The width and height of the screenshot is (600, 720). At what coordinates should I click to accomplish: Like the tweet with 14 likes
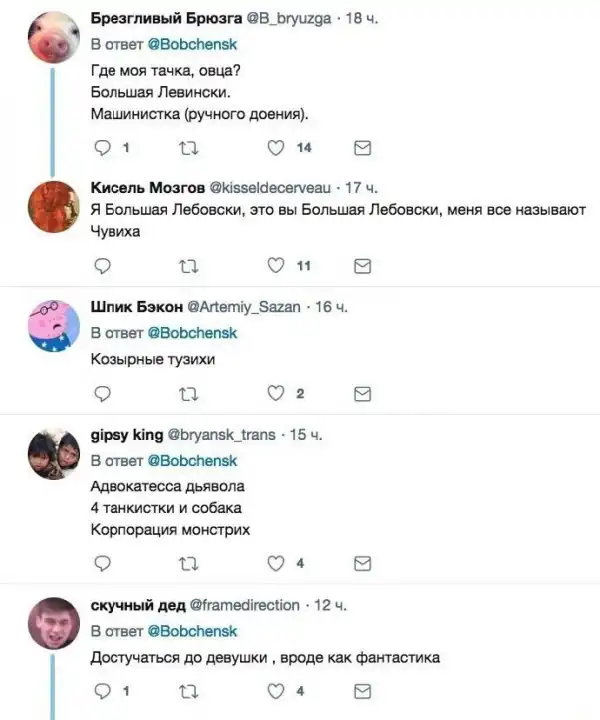pyautogui.click(x=279, y=148)
